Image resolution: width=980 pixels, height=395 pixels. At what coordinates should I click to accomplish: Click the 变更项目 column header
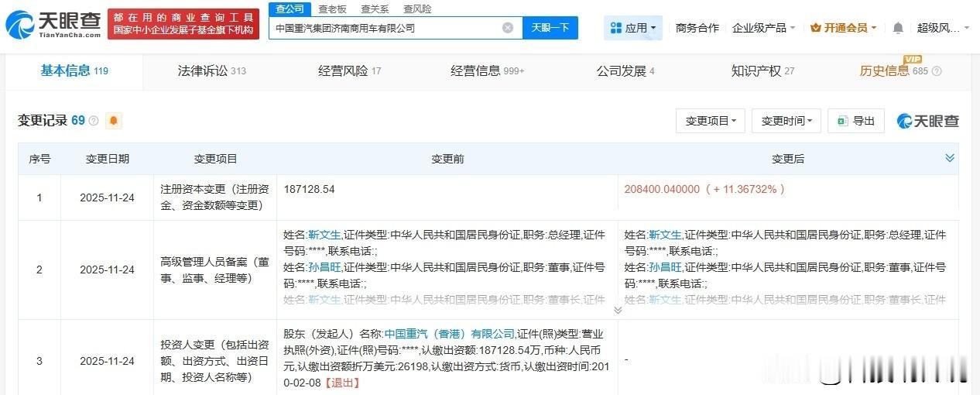pyautogui.click(x=215, y=159)
